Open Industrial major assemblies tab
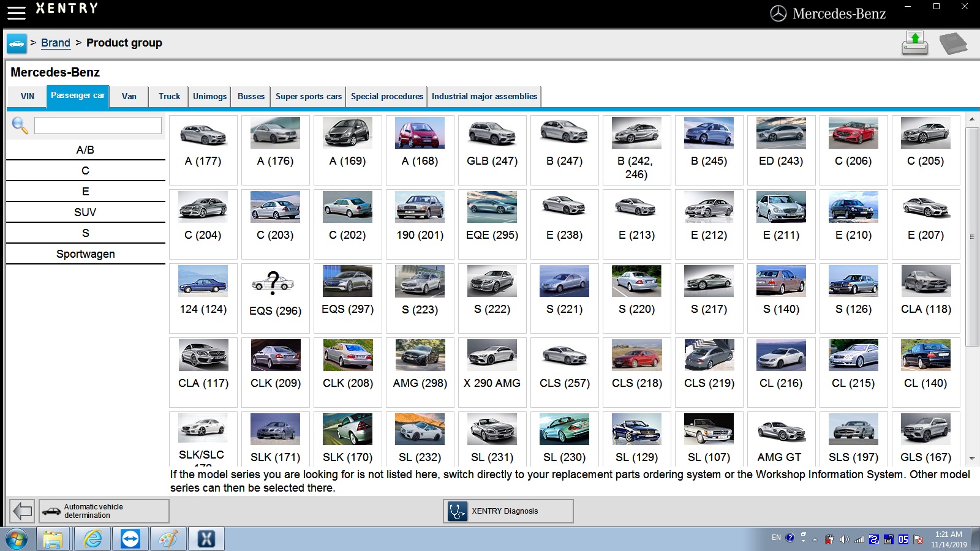The image size is (980, 551). tap(484, 96)
